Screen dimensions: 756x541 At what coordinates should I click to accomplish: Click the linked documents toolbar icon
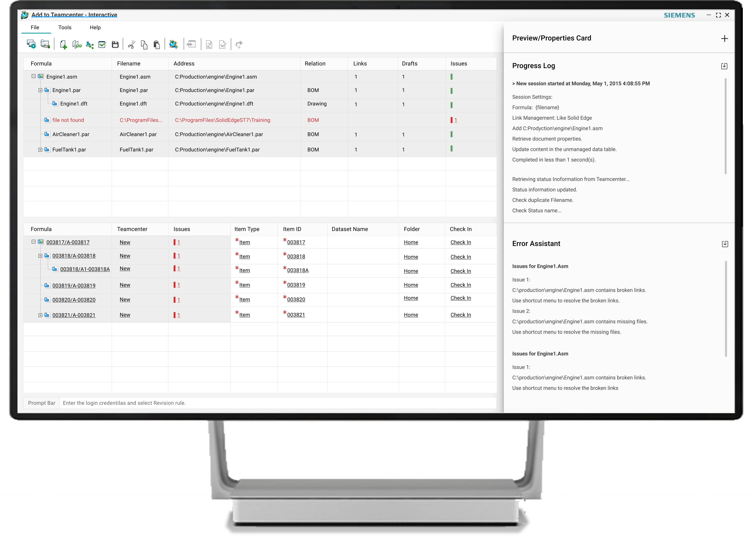[77, 44]
